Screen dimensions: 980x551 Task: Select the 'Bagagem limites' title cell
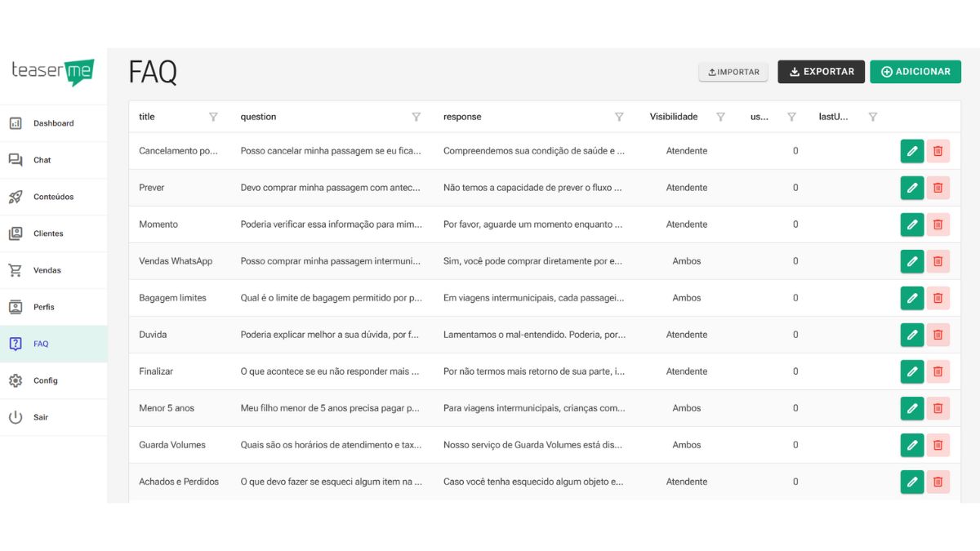click(x=172, y=298)
